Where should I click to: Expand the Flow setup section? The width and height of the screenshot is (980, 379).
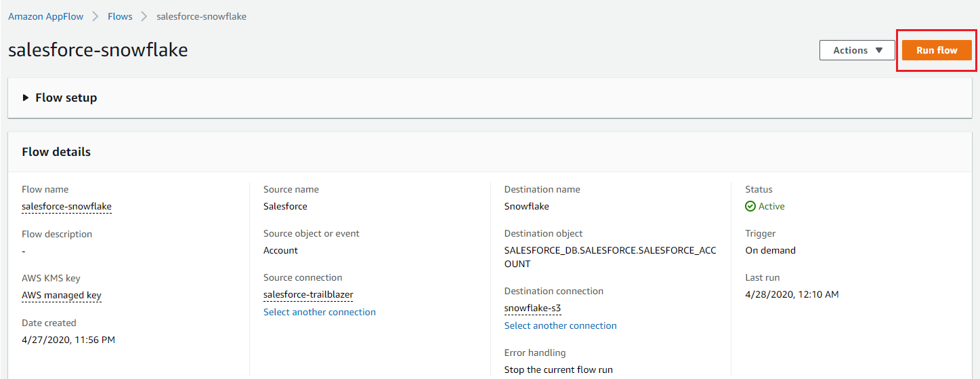(x=66, y=98)
